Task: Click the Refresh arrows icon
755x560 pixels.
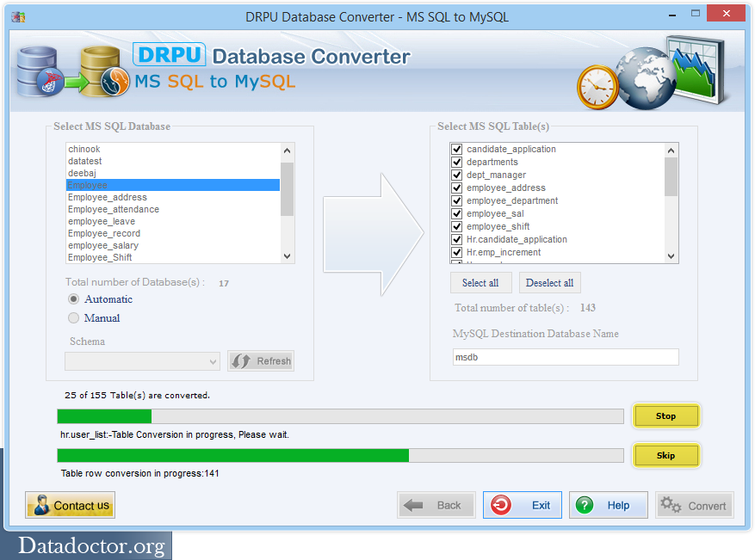Action: [x=241, y=360]
